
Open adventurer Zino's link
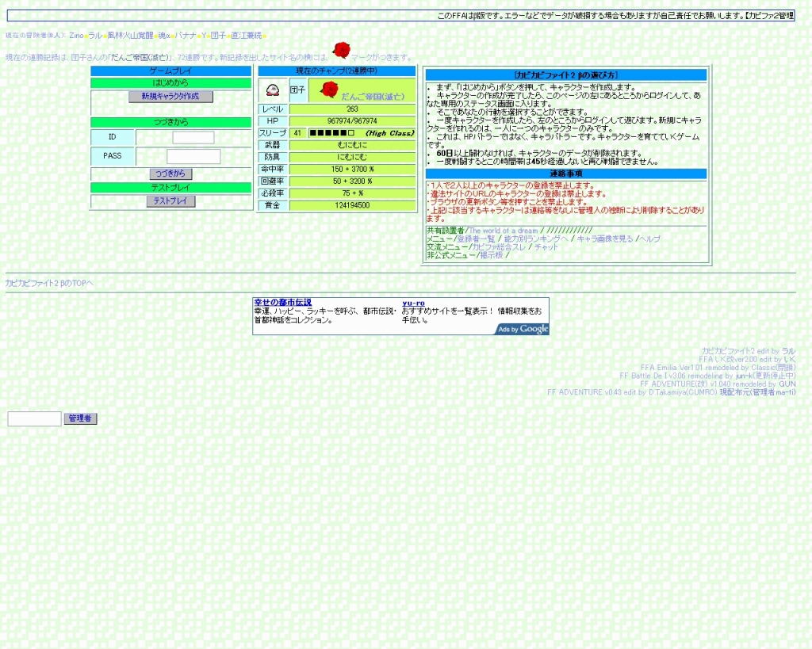click(x=76, y=36)
